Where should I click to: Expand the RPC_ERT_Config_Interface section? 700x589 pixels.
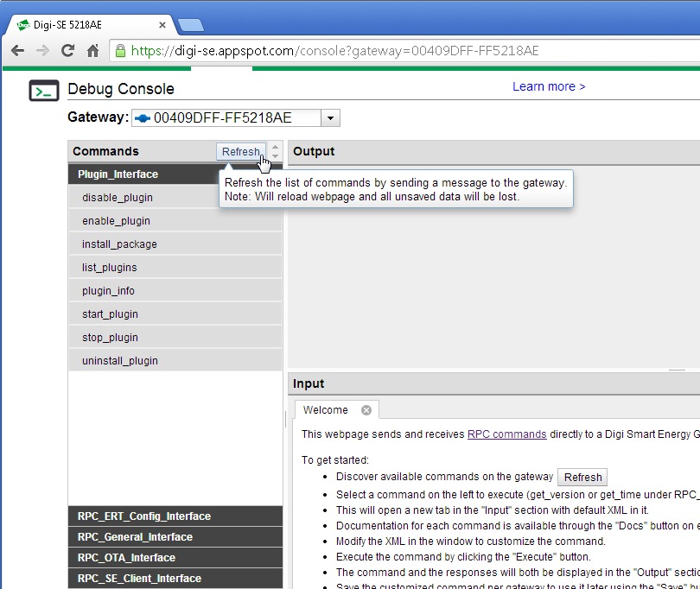click(143, 516)
